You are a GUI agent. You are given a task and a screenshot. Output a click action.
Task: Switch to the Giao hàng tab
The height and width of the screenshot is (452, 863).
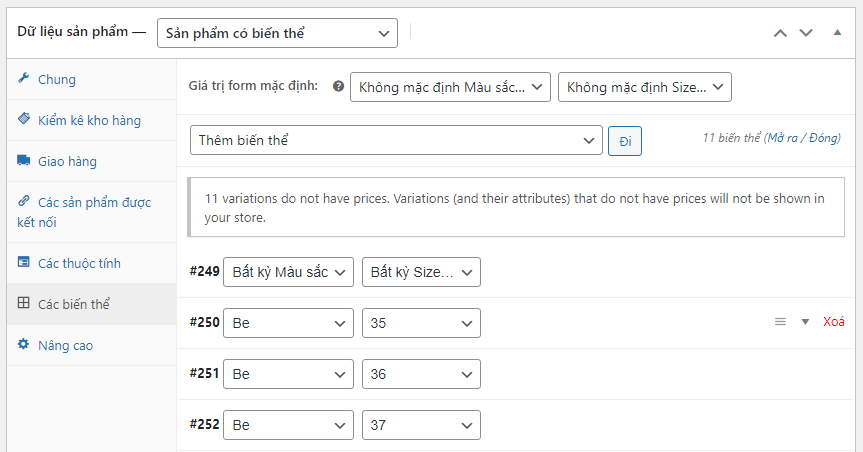click(67, 161)
